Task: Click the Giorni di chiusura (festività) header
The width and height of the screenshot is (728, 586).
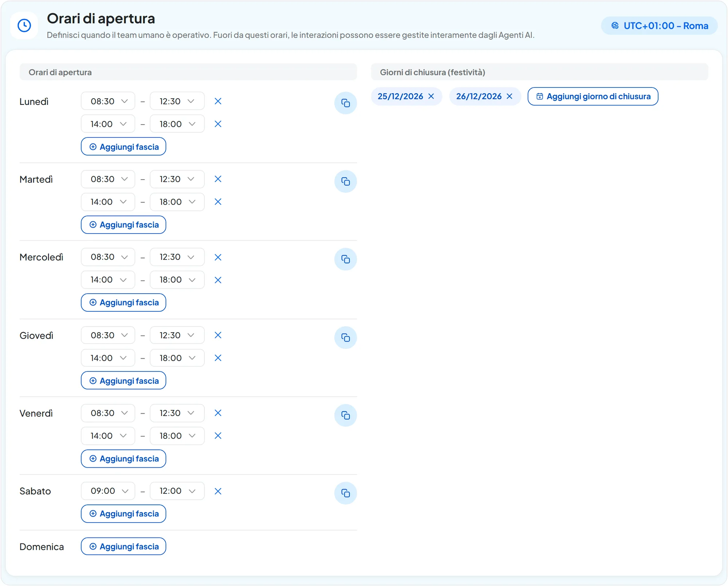Action: pyautogui.click(x=539, y=72)
